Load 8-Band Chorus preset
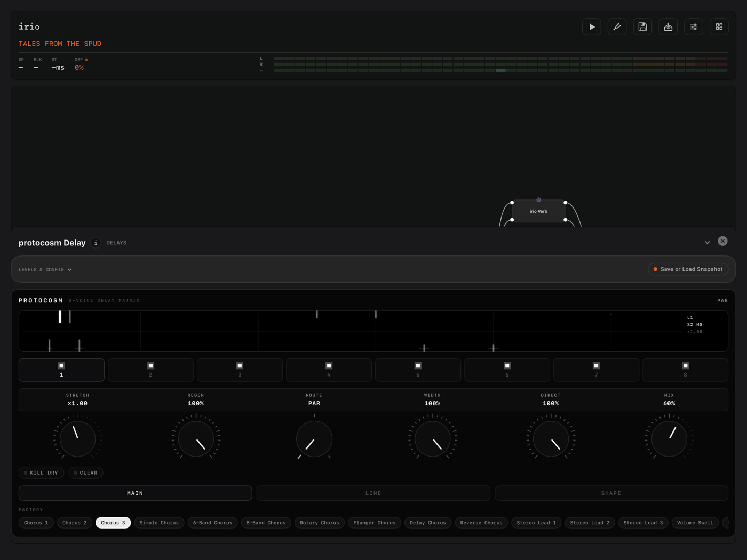This screenshot has width=747, height=560. click(x=266, y=523)
